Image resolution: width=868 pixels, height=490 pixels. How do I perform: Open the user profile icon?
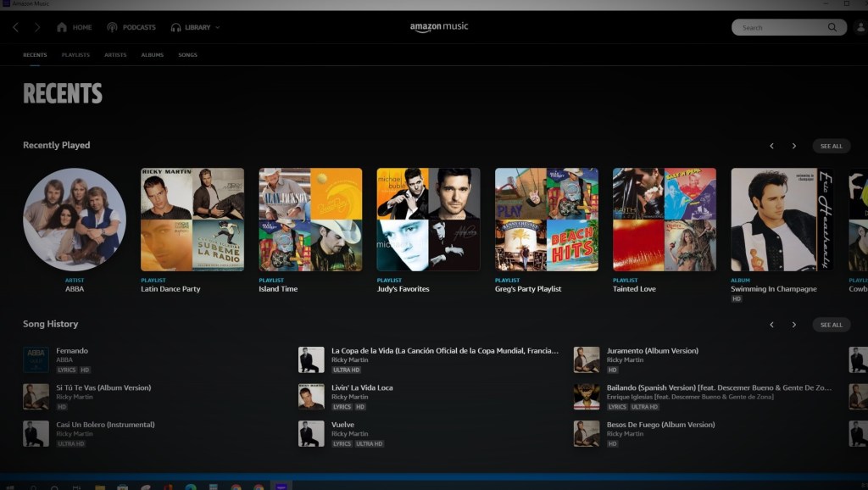[x=860, y=27]
